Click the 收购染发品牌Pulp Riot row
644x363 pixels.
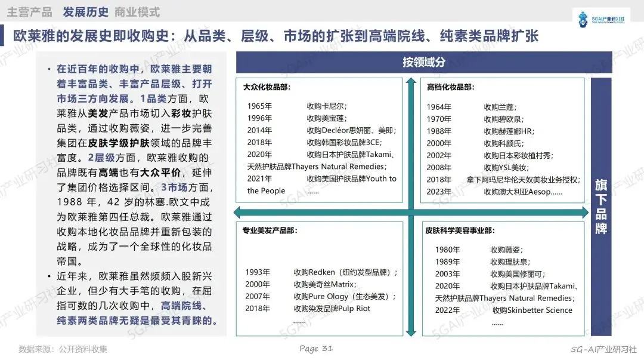[x=308, y=309]
